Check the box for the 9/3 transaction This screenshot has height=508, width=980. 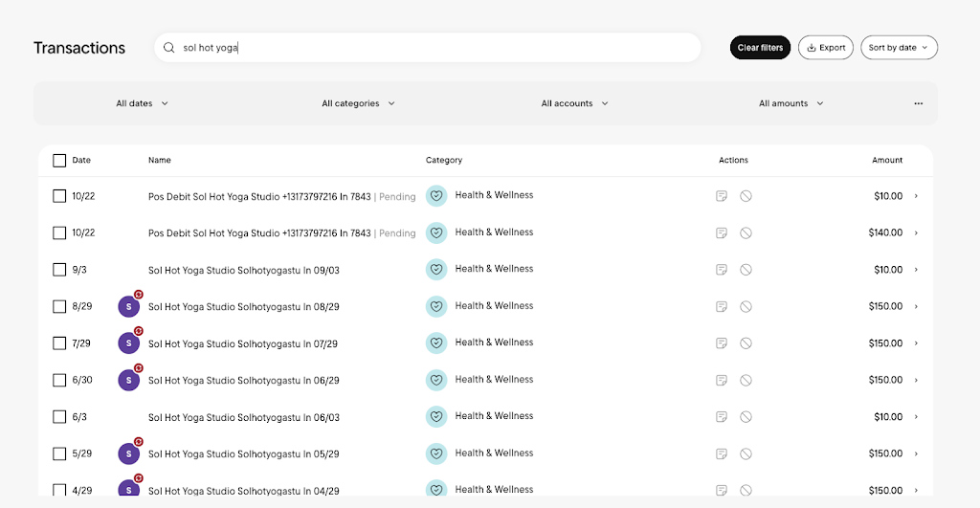click(59, 270)
